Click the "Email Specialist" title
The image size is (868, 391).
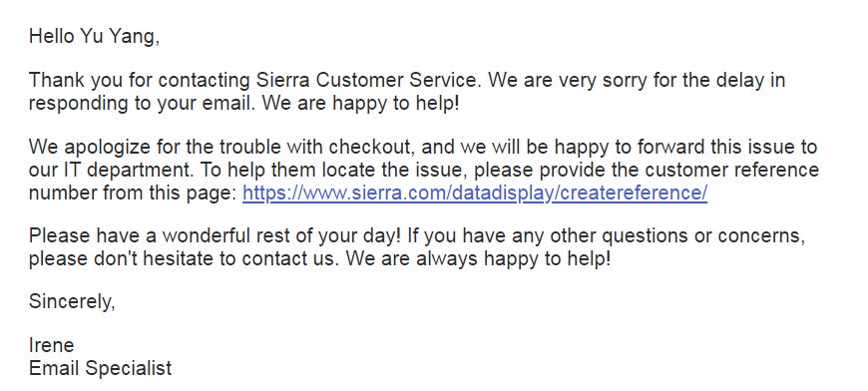pyautogui.click(x=100, y=368)
